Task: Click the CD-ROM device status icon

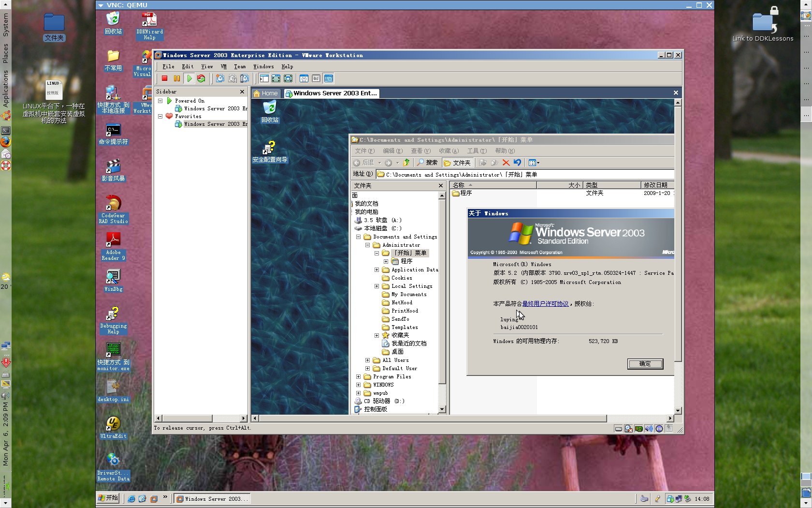Action: click(x=628, y=429)
